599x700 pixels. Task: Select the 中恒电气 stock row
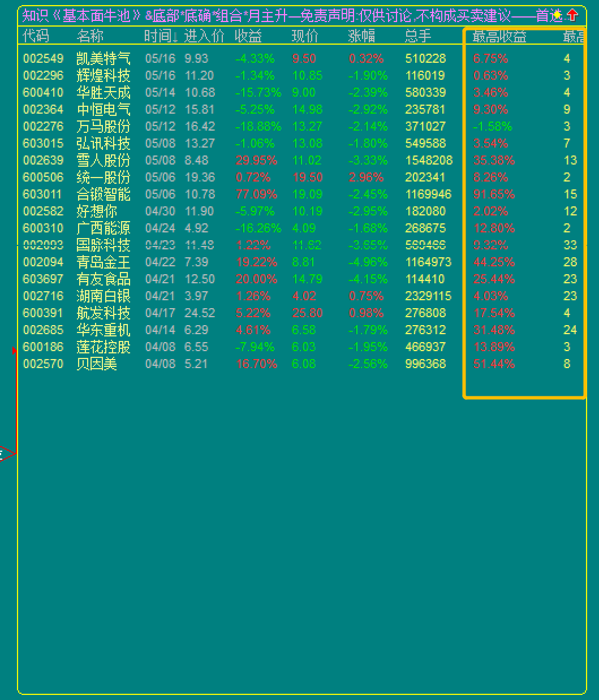click(301, 109)
